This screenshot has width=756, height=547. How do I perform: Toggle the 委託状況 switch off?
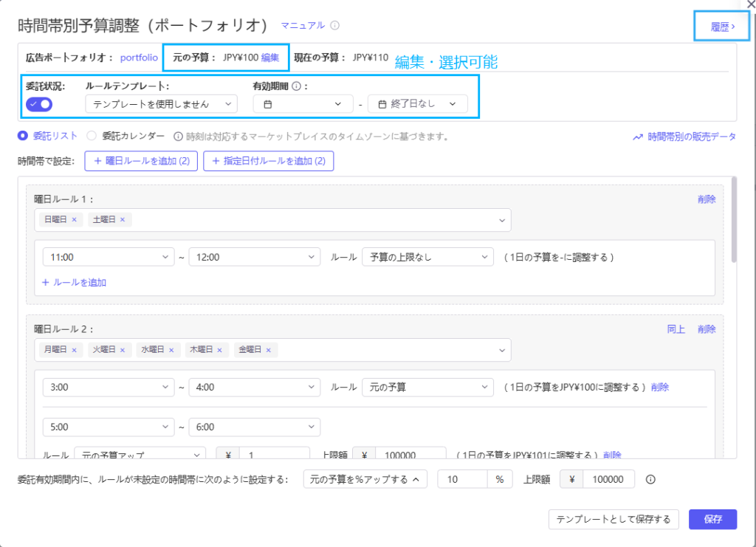pos(39,104)
